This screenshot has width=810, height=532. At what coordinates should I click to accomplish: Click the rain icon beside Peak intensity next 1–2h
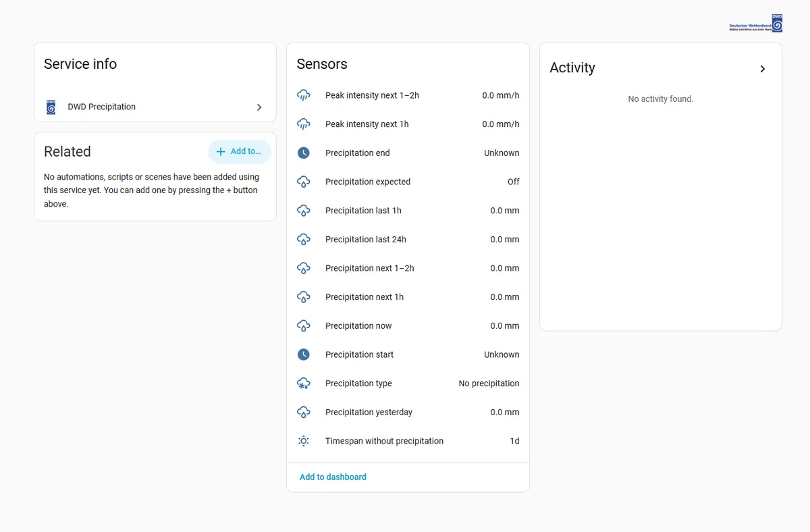pos(304,95)
